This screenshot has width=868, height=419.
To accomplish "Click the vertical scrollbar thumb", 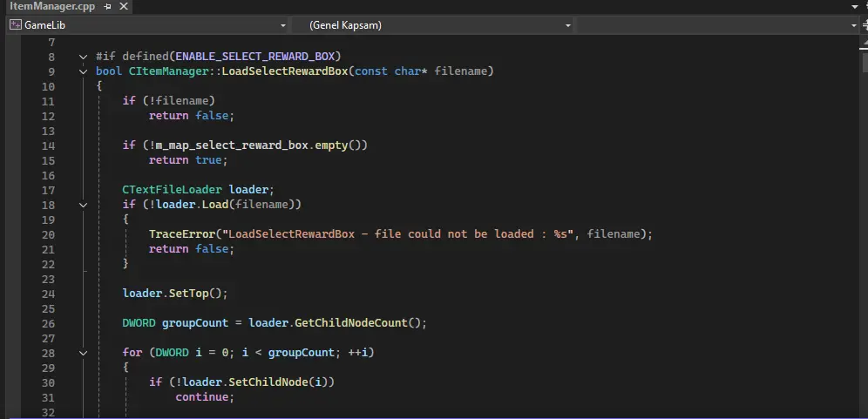I will tap(865, 62).
